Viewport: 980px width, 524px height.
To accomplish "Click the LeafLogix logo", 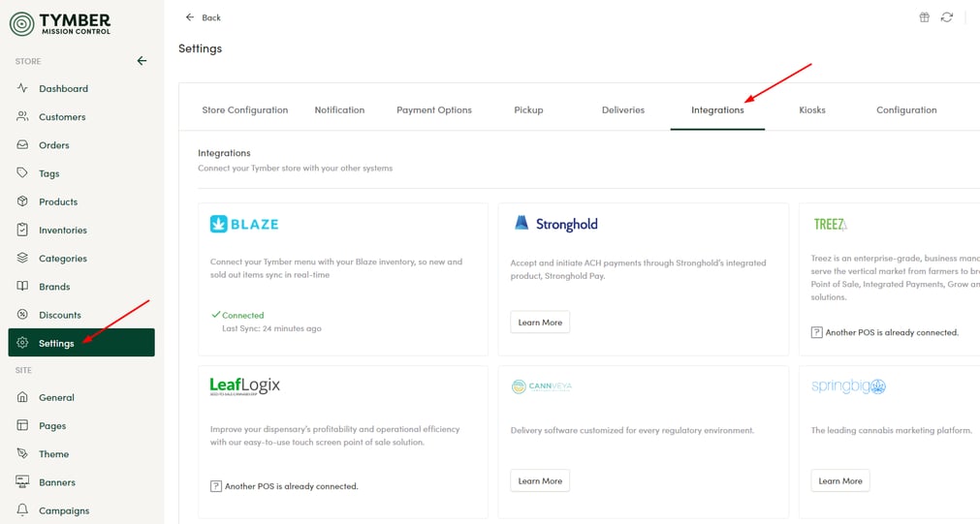I will pos(245,385).
